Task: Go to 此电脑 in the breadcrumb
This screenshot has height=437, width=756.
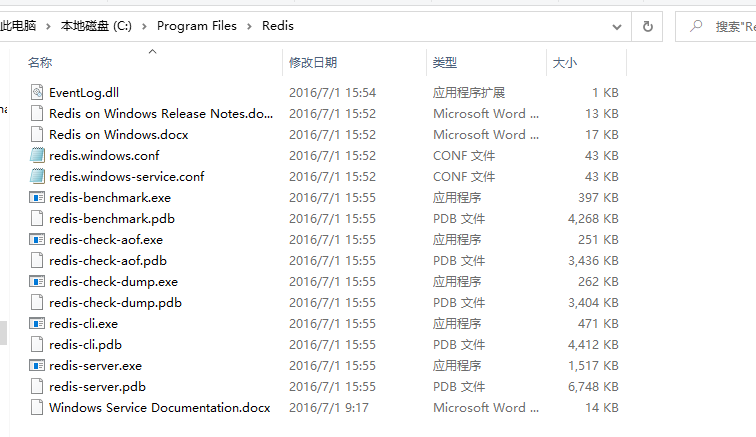Action: click(x=18, y=26)
